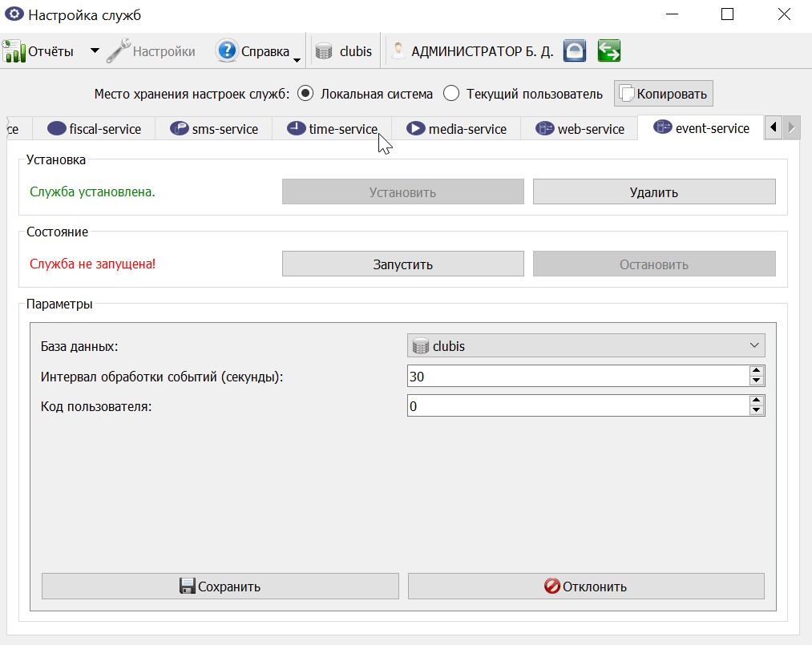Click the Код пользователя input field
Screen dimensions: 812x645
click(578, 406)
